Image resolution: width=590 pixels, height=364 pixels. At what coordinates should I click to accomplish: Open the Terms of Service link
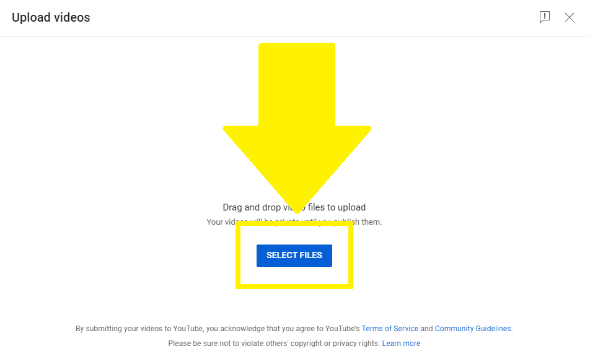tap(390, 328)
